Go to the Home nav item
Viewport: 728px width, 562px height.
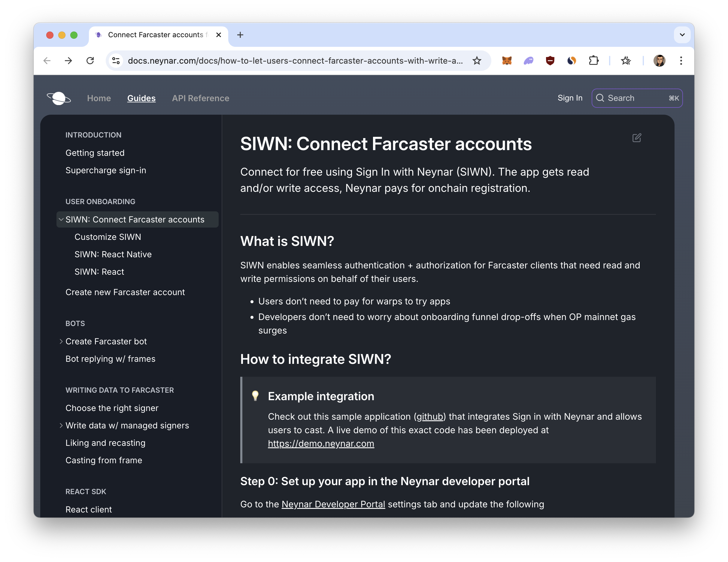tap(99, 98)
